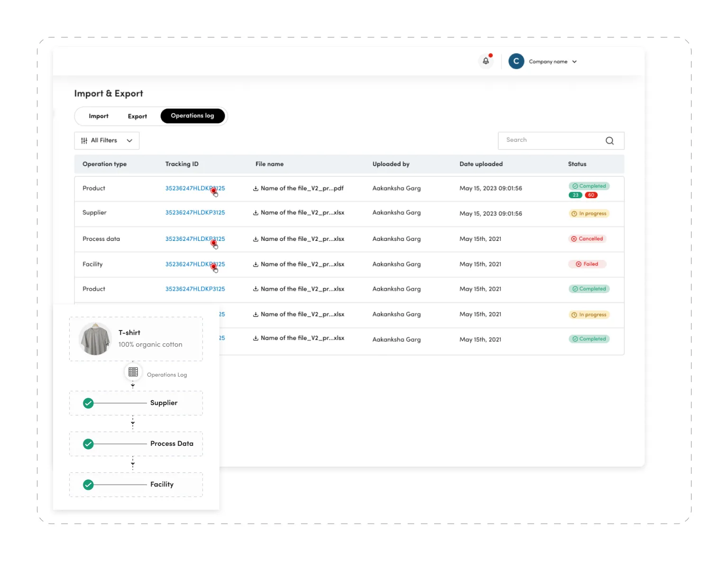Click the Process Data step green checkmark
Screen dimensions: 728x561
[x=88, y=444]
